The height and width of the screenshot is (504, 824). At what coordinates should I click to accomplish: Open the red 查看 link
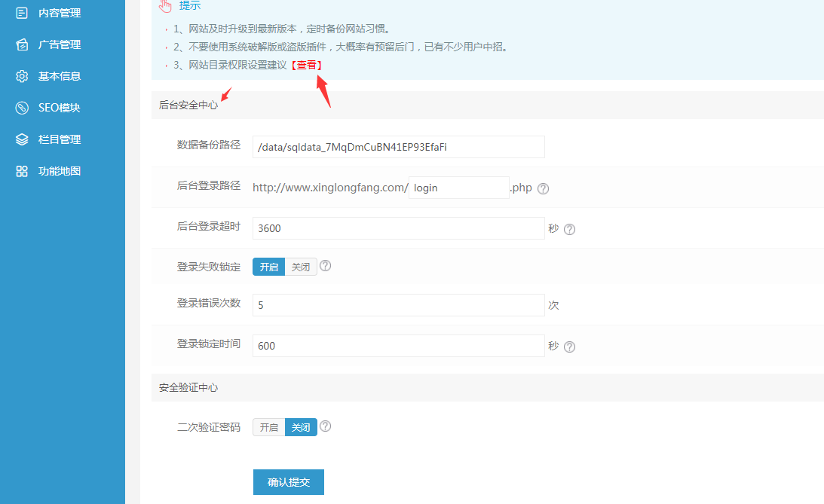coord(307,66)
